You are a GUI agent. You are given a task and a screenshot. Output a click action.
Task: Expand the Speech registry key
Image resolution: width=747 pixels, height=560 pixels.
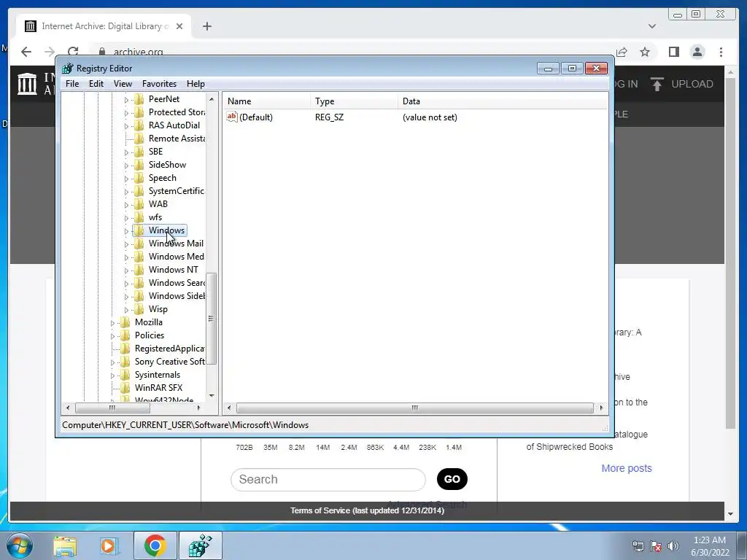[126, 178]
